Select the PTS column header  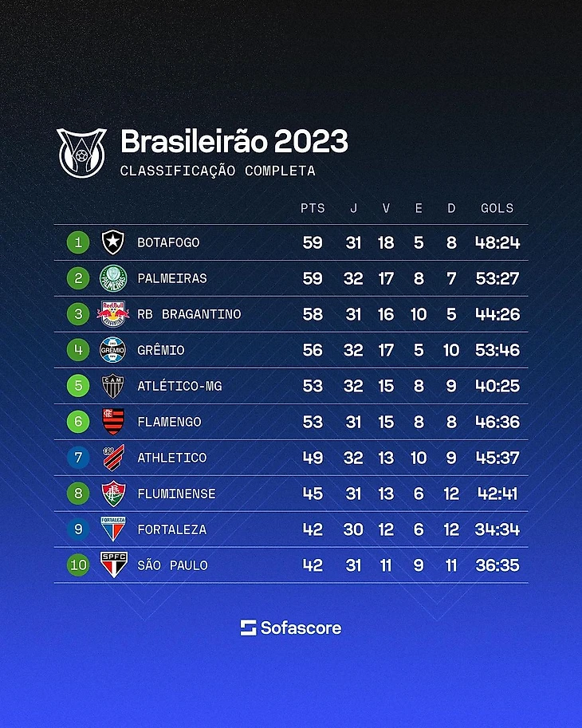313,208
